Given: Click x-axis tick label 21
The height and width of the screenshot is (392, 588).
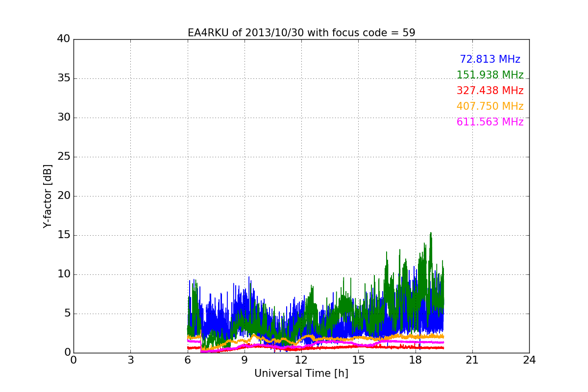Looking at the screenshot, I should pos(472,360).
